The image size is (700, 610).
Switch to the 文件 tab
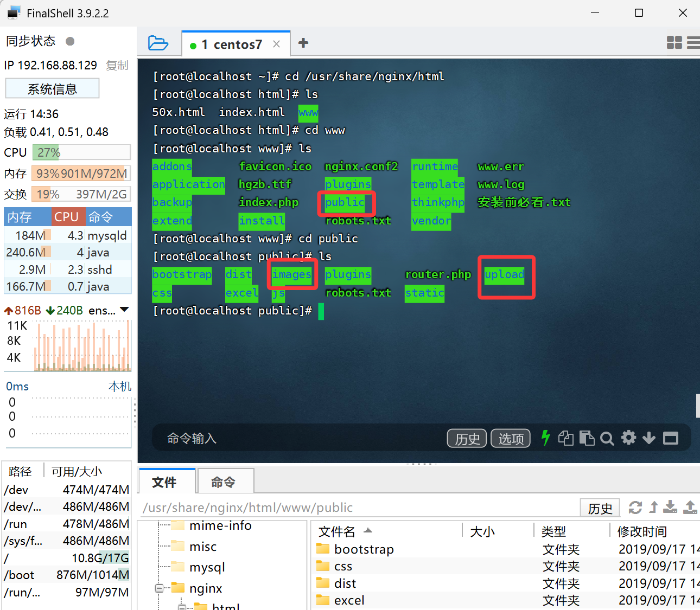tap(167, 481)
